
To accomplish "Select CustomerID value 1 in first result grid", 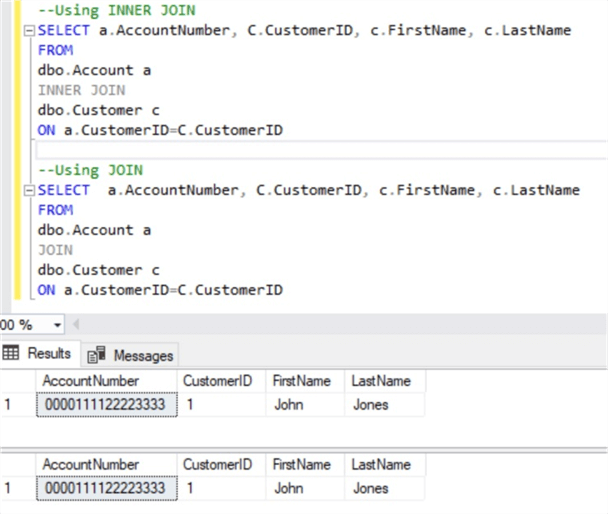I will (221, 405).
